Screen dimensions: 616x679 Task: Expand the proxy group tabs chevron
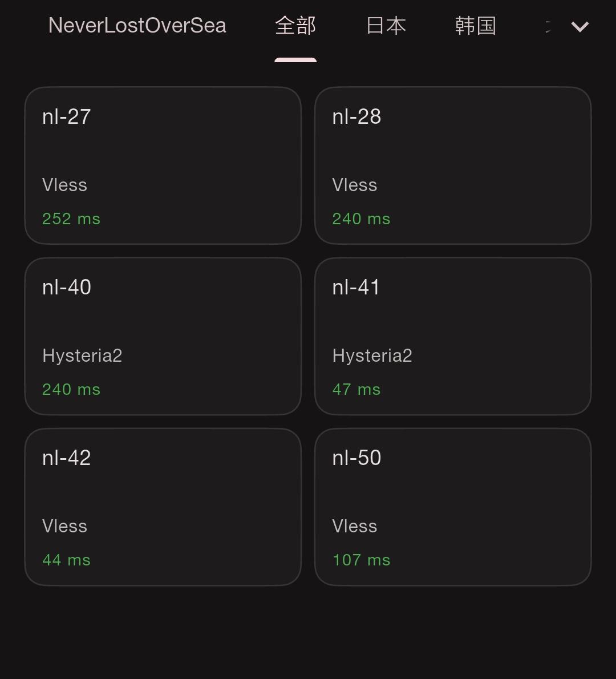tap(579, 26)
